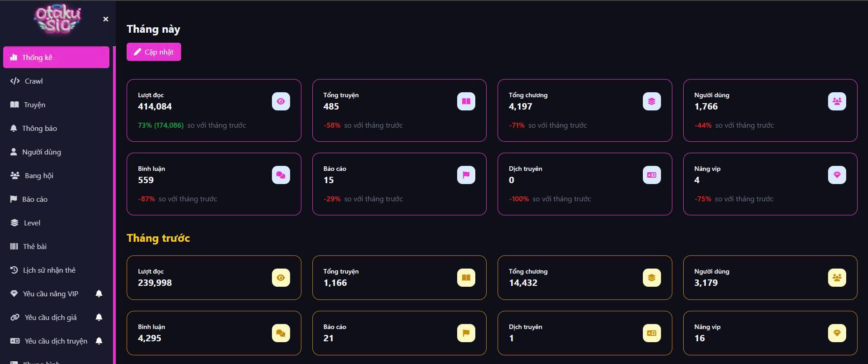
Task: Open Thông báo in the sidebar
Action: (39, 128)
